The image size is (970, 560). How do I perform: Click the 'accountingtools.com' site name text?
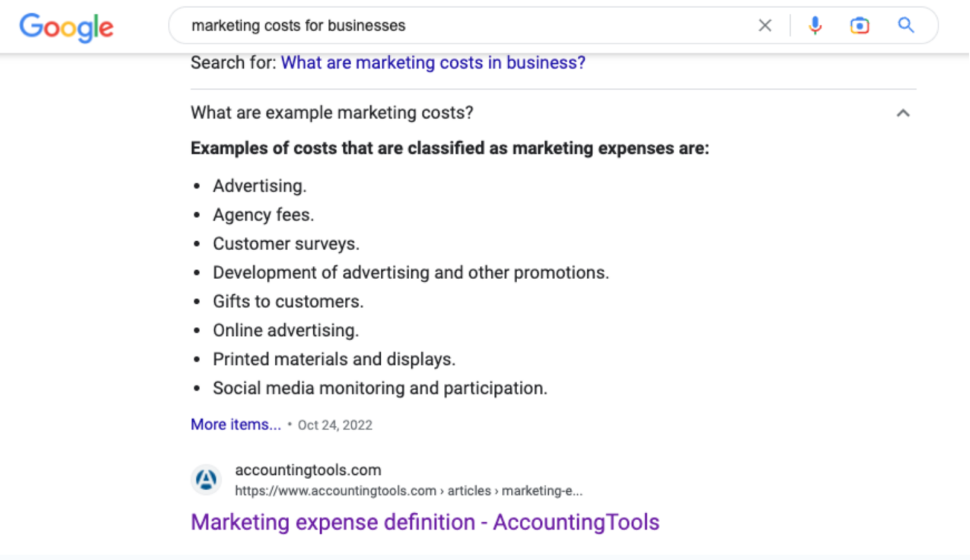pos(308,470)
